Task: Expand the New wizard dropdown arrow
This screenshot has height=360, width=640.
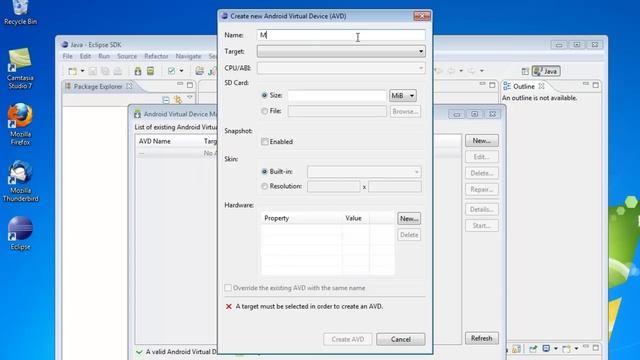Action: pyautogui.click(x=82, y=71)
